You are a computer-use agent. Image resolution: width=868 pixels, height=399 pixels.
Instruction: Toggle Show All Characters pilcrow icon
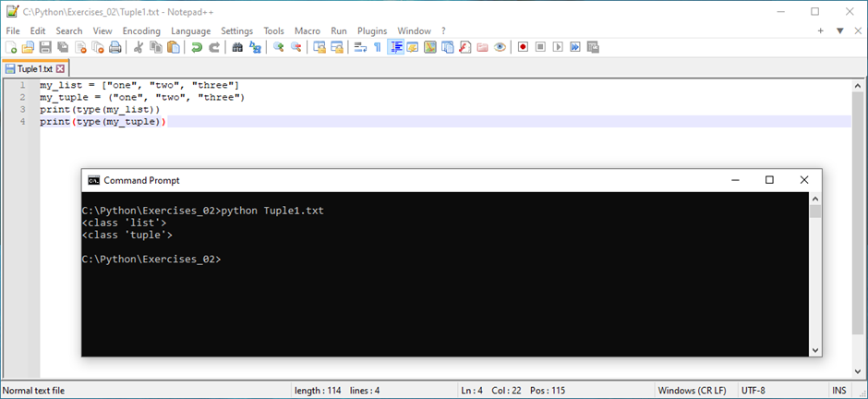[x=377, y=47]
